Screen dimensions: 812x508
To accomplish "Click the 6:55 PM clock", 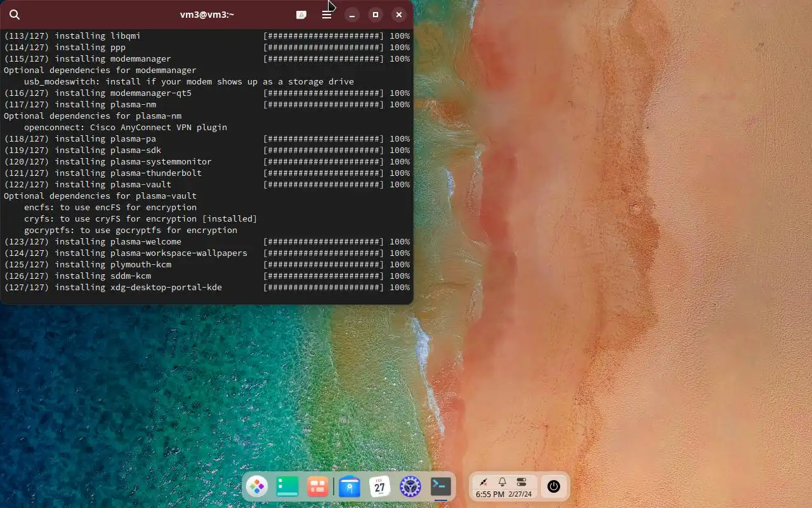I will pyautogui.click(x=490, y=495).
